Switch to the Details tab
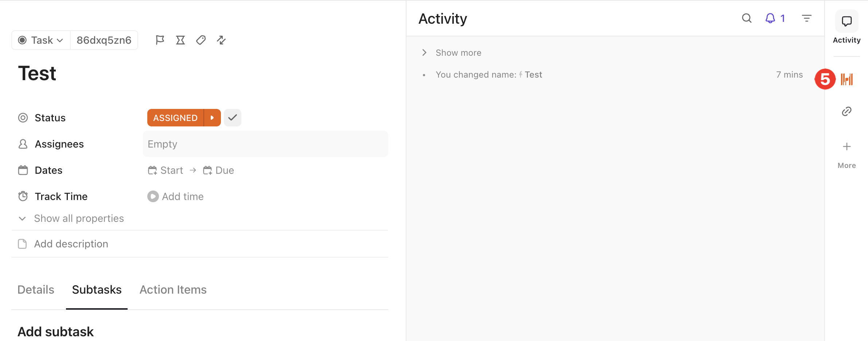868x341 pixels. pos(36,290)
